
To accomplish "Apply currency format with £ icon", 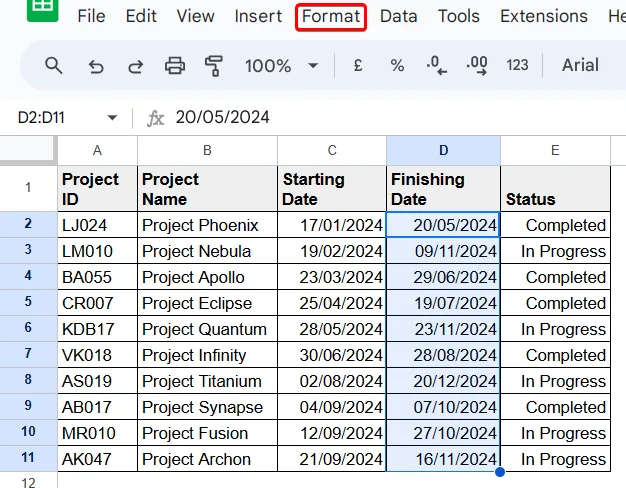I will coord(358,65).
